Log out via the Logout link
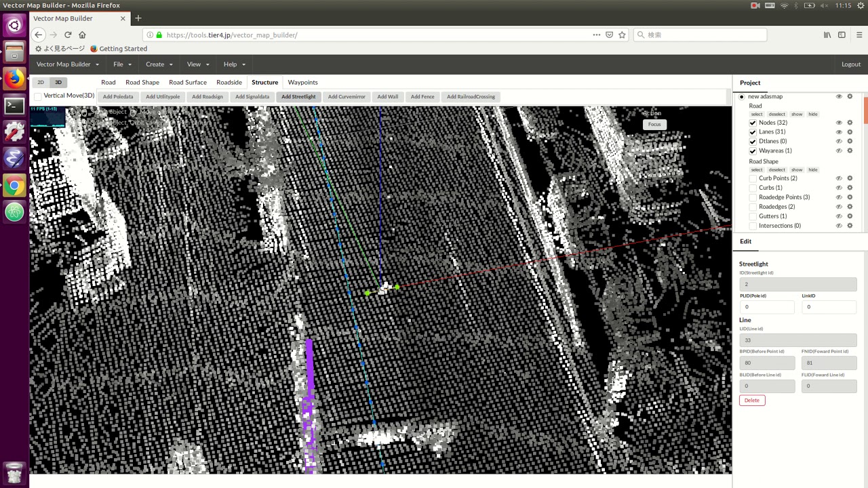This screenshot has width=868, height=488. 851,64
